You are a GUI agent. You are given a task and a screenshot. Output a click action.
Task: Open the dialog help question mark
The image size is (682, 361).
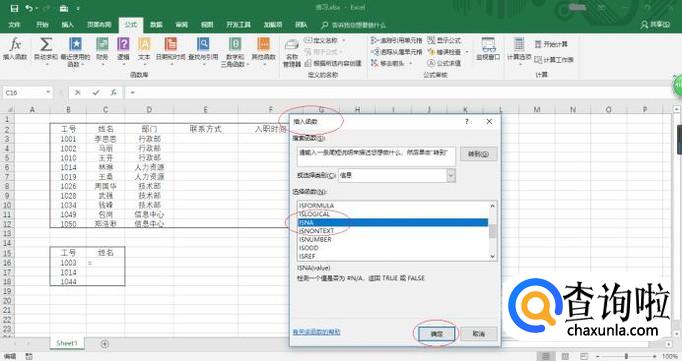coord(467,122)
